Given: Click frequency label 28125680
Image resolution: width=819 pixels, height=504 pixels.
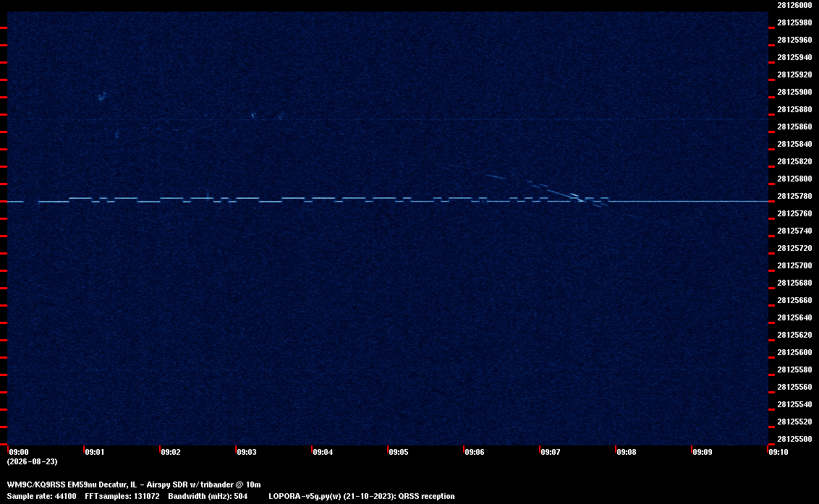Looking at the screenshot, I should point(794,283).
